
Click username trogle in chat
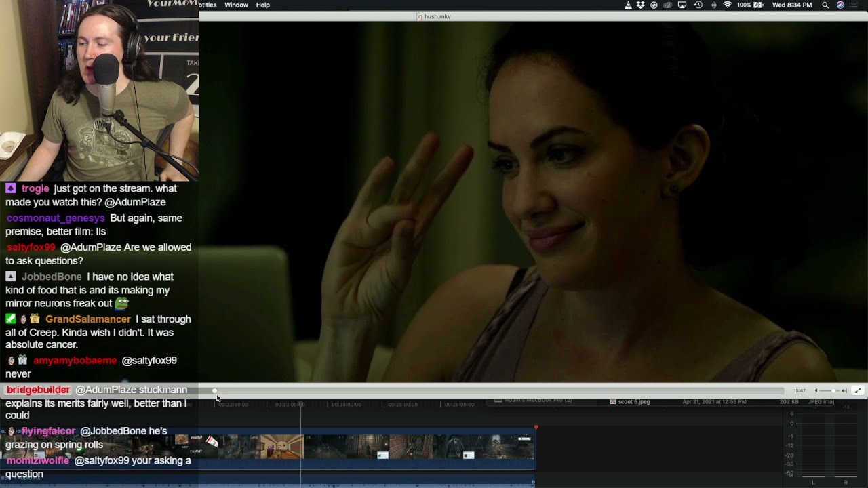tap(35, 188)
